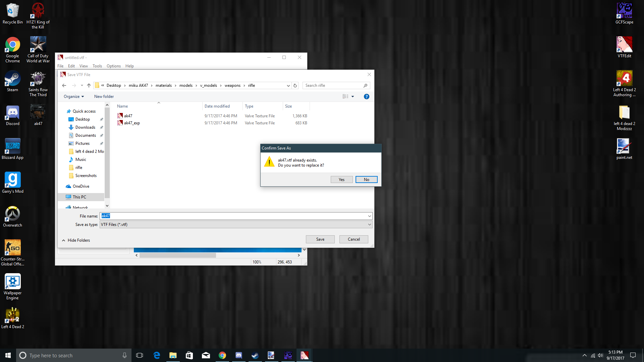
Task: Click the horizontal scrollbar of image view
Action: tap(178, 255)
